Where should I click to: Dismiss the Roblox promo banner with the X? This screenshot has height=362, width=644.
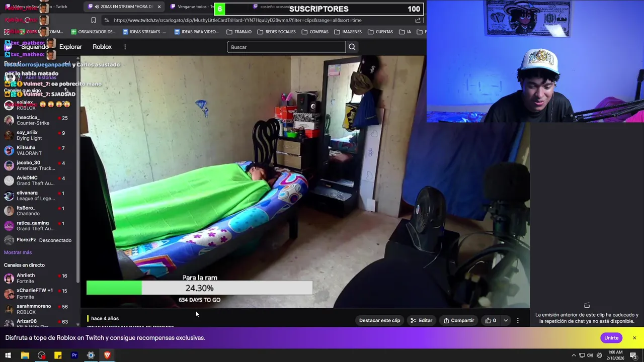pos(634,338)
